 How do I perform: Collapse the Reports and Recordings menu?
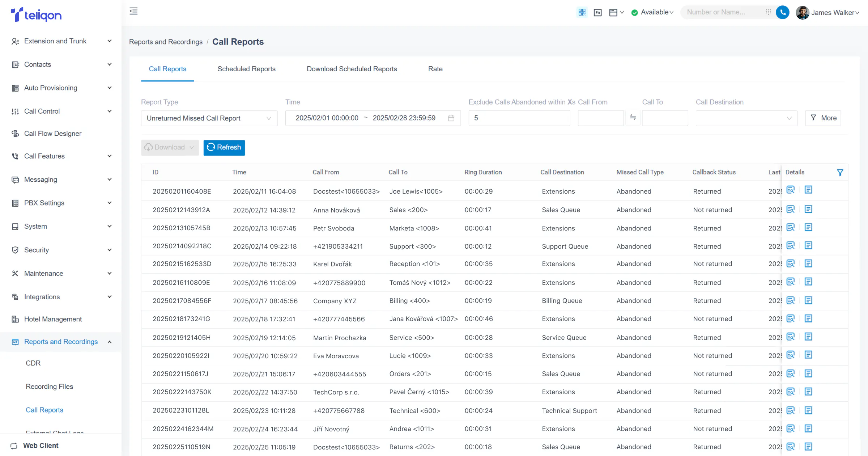click(61, 342)
